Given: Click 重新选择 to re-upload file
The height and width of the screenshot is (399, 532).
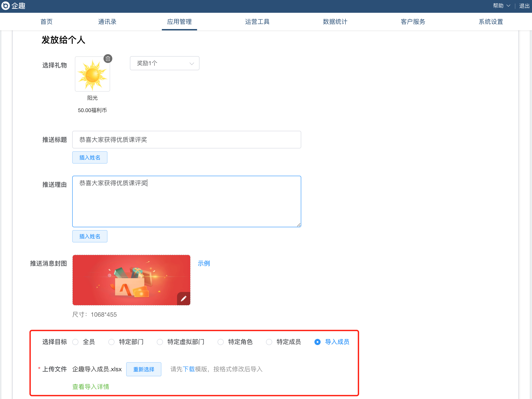Looking at the screenshot, I should pyautogui.click(x=144, y=369).
